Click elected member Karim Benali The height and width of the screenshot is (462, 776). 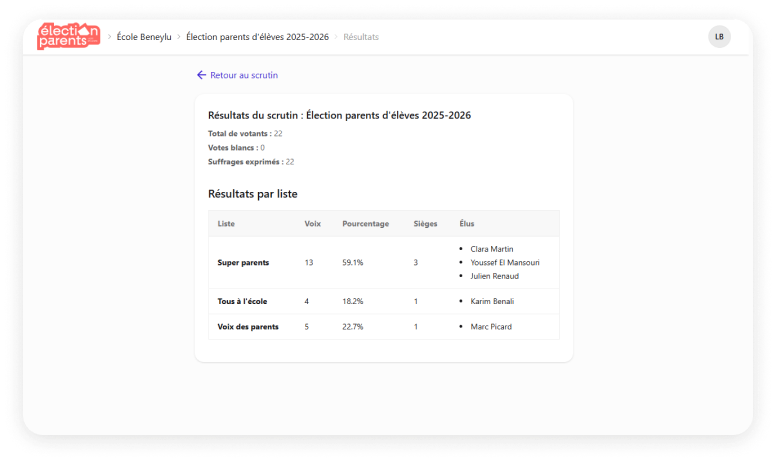tap(493, 301)
